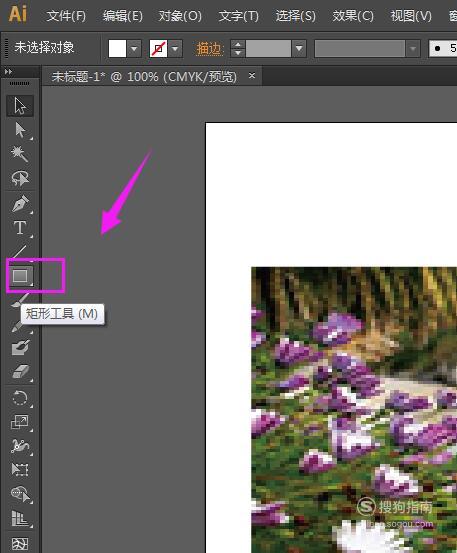This screenshot has height=553, width=457.
Task: Click the Rectangle tool (矩形工具)
Action: point(20,275)
